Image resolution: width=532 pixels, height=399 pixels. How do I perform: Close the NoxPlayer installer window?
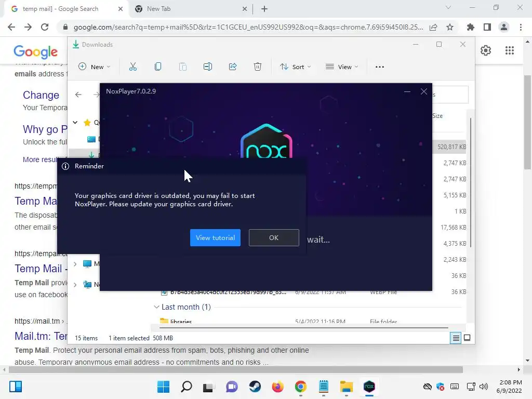[x=424, y=91]
